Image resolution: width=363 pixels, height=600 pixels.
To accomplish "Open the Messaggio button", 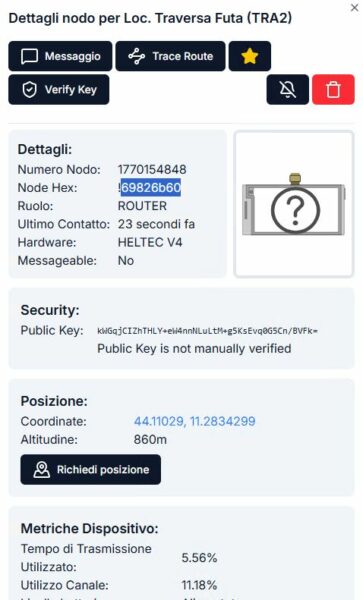I will [60, 56].
